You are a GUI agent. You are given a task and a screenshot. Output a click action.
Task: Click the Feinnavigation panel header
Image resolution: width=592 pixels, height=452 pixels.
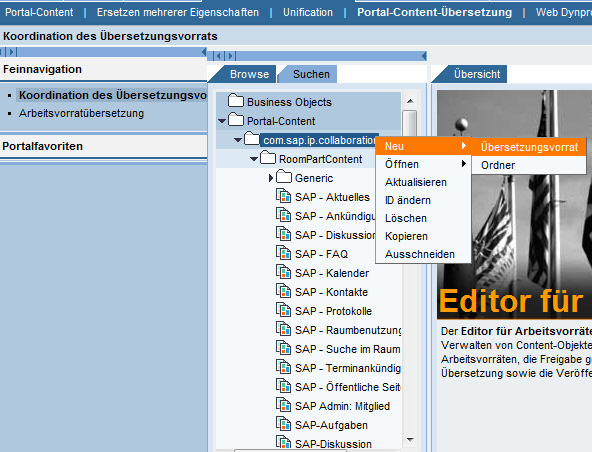point(103,69)
